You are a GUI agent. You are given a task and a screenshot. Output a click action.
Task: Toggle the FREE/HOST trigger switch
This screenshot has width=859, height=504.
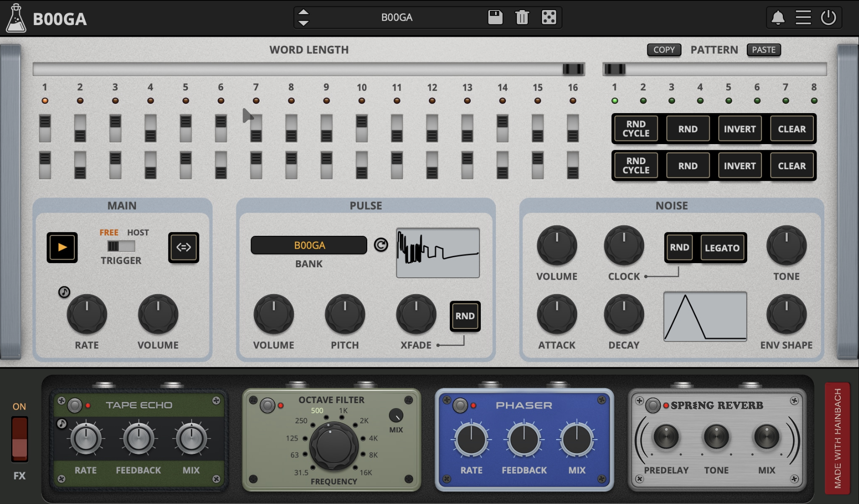click(x=121, y=246)
